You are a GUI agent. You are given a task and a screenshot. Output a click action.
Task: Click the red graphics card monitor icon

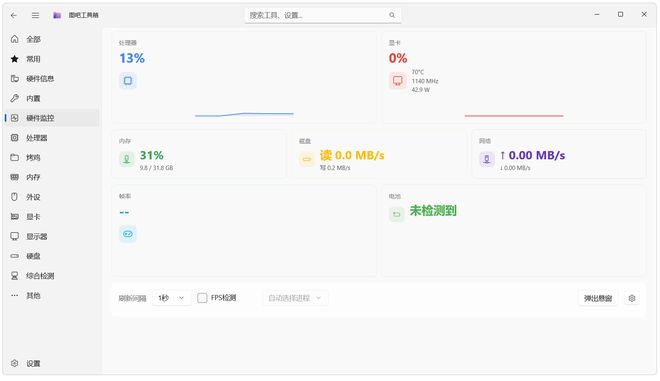397,80
